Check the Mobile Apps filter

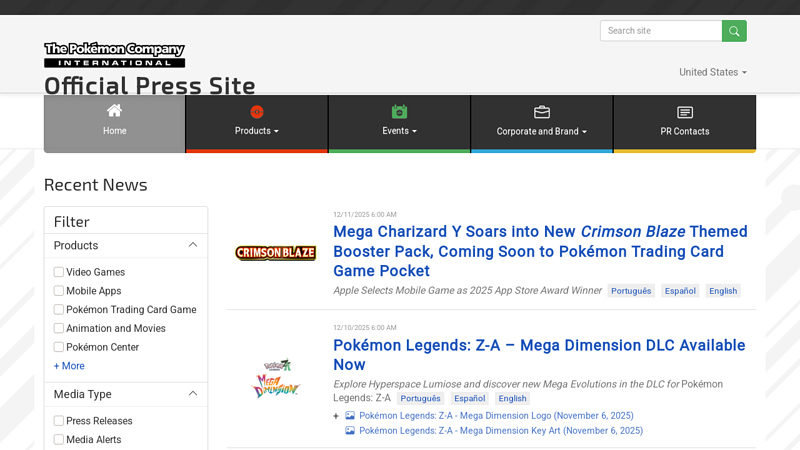click(x=59, y=291)
